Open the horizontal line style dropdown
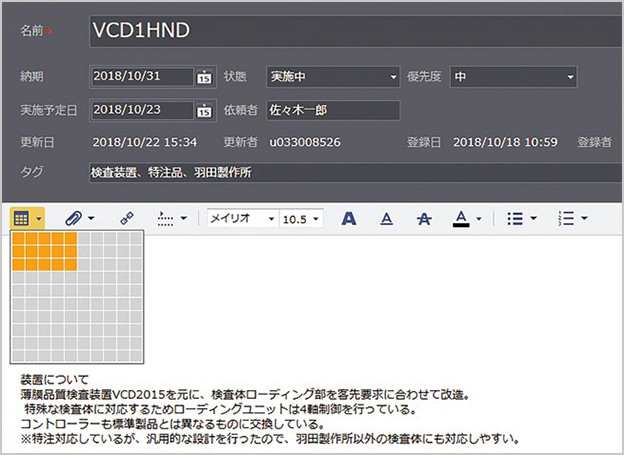Viewport: 624px width, 455px height. pyautogui.click(x=183, y=218)
